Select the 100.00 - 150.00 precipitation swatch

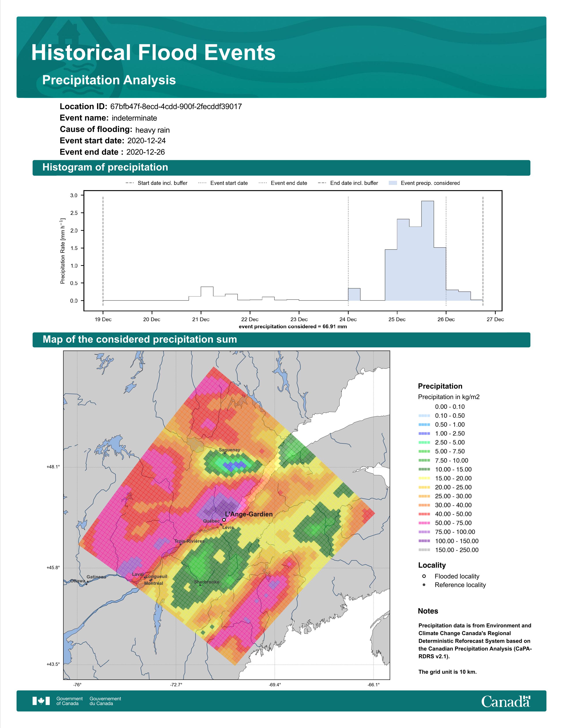point(424,541)
